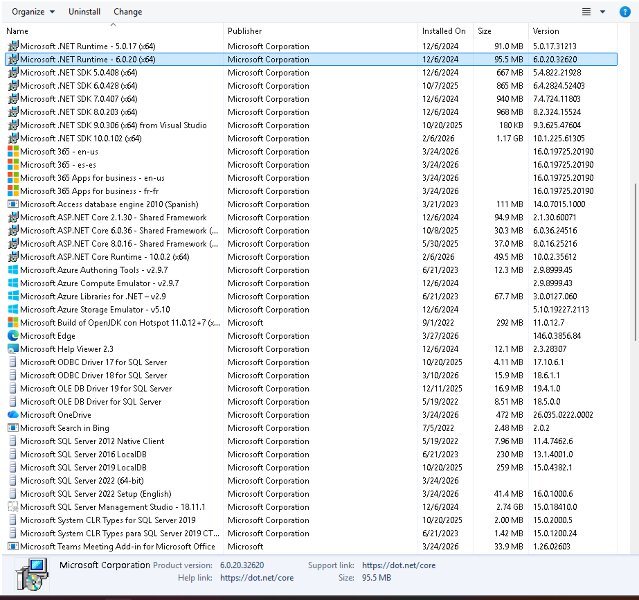This screenshot has width=639, height=600.
Task: Expand the view options dropdown arrow
Action: tap(602, 12)
